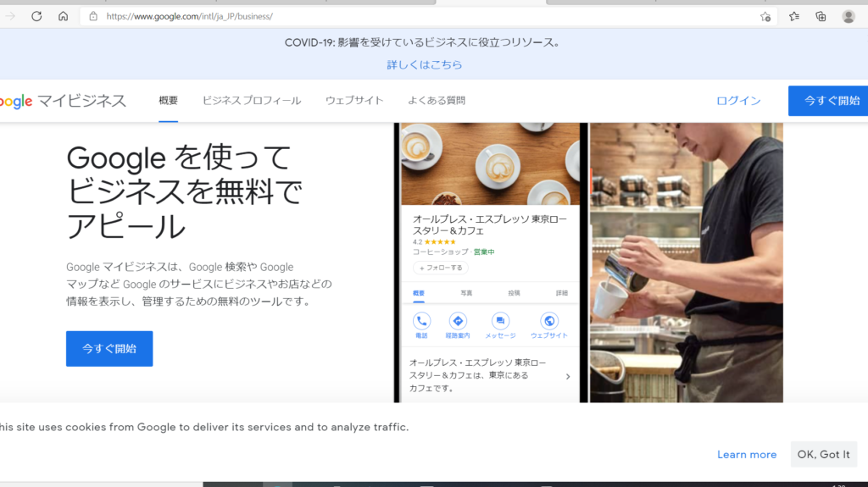The image size is (868, 487).
Task: Accept cookies with OK, Got It
Action: click(823, 454)
